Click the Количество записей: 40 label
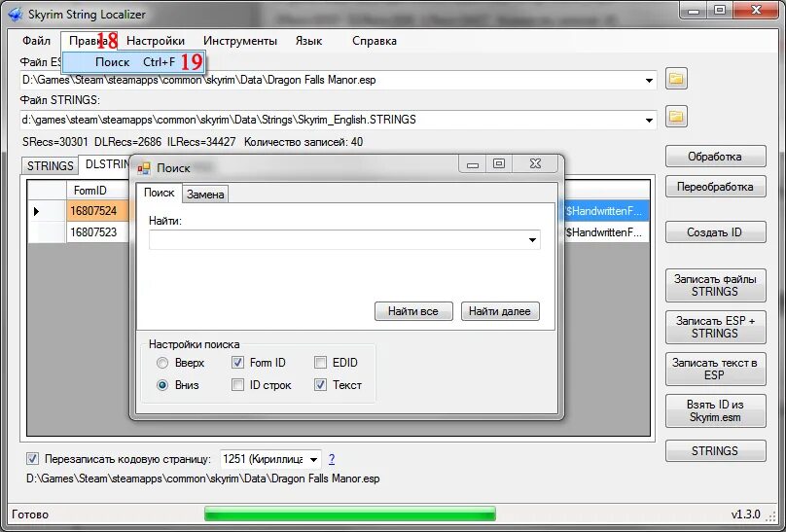Screen dimensions: 786x532 point(304,142)
